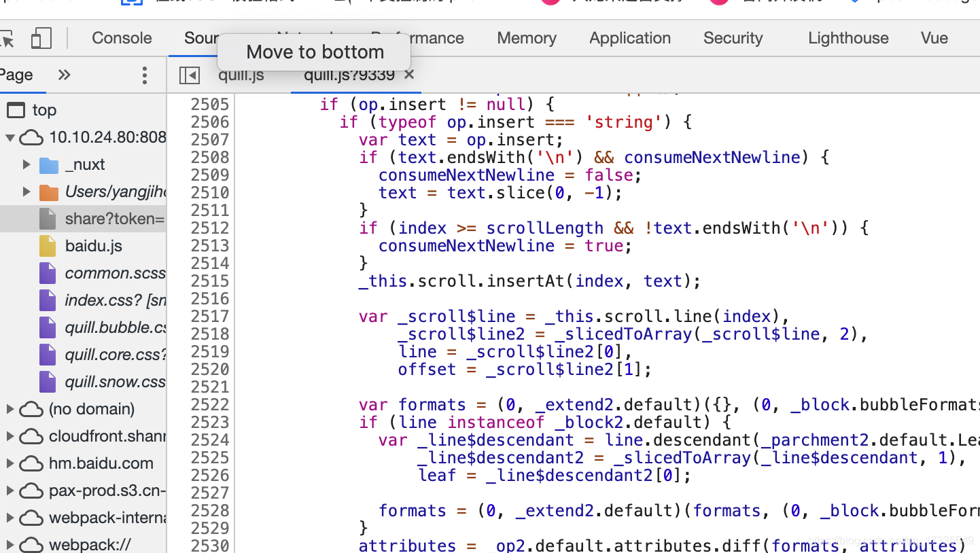Set breakpoint on line number 2515
The height and width of the screenshot is (553, 980).
(209, 281)
